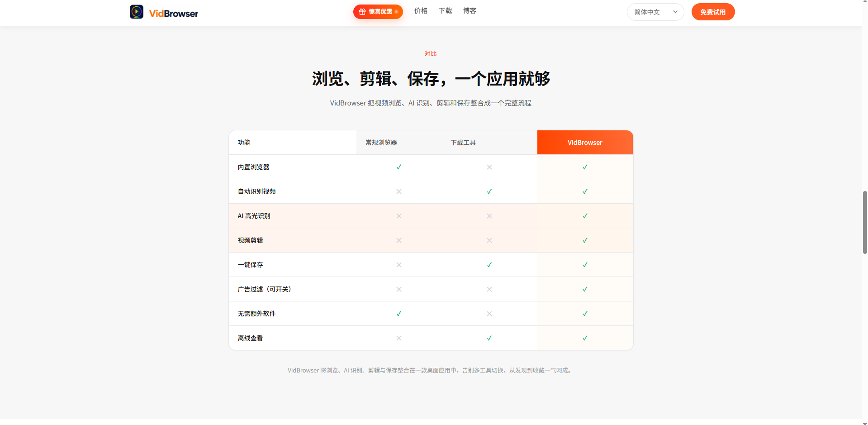
Task: Select the 离线查看 row label
Action: (250, 338)
